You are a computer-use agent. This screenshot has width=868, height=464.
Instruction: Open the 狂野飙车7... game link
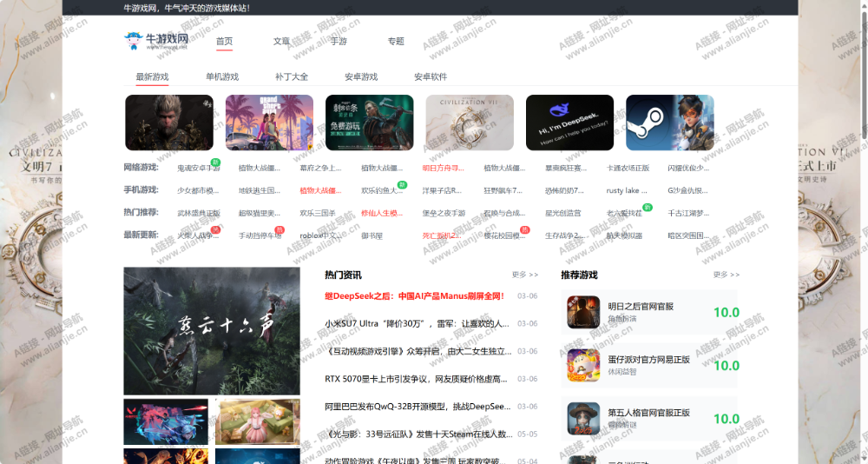tap(503, 190)
